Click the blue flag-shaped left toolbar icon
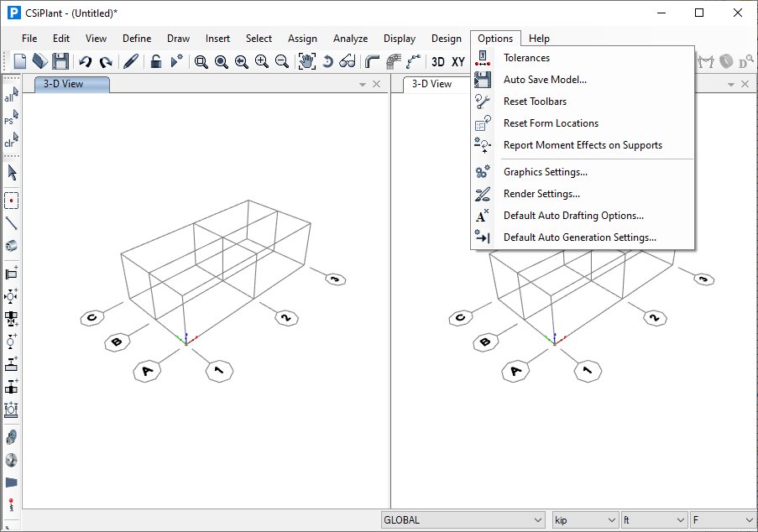Viewport: 758px width, 532px height. 11,482
